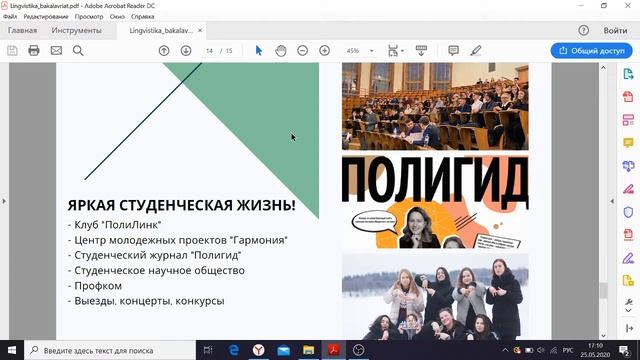Viewport: 640px width, 360px height.
Task: Go to next page arrow
Action: coord(186,51)
